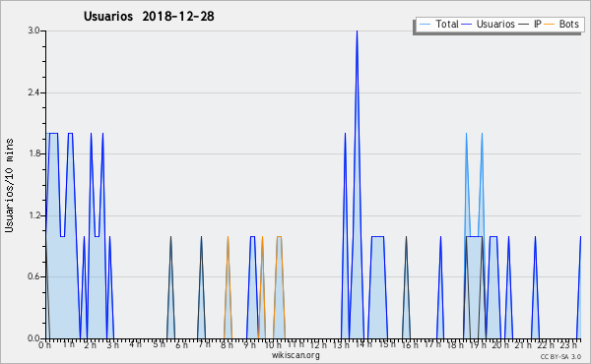Click the 12 h x-axis label
591x364 pixels.
click(x=318, y=344)
